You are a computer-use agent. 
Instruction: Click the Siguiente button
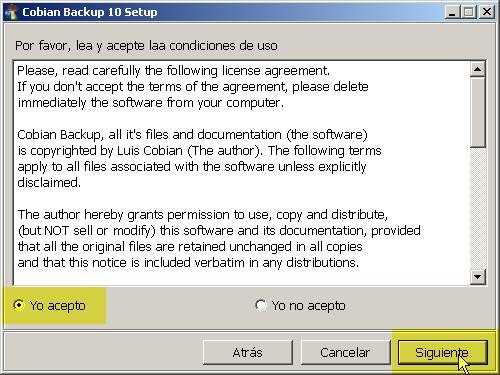point(443,352)
